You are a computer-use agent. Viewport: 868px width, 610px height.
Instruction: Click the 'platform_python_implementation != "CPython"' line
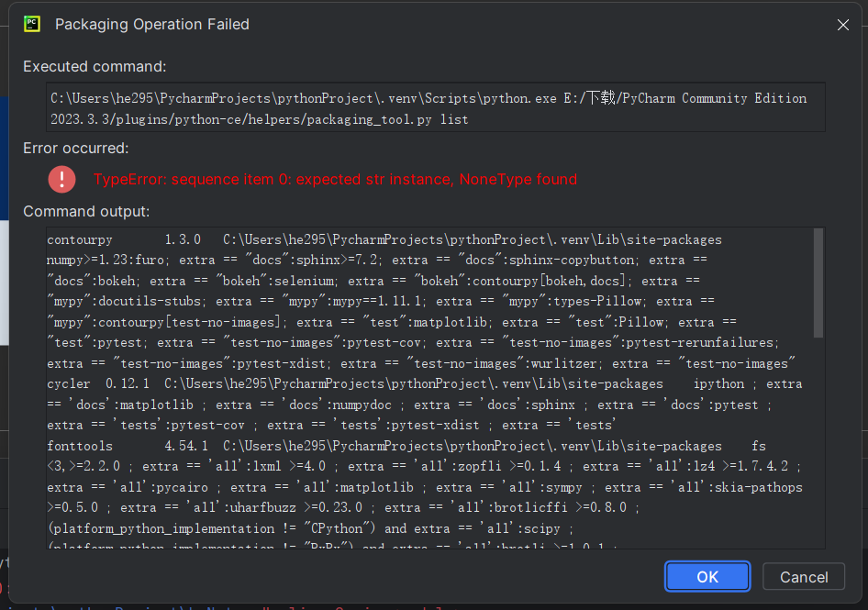coord(310,528)
